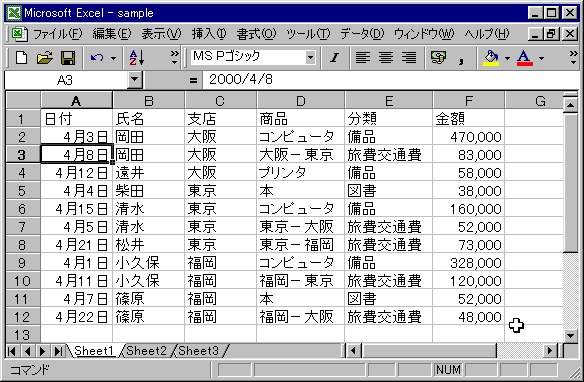Image resolution: width=584 pixels, height=382 pixels.
Task: Open a file with the Open folder icon
Action: [x=45, y=58]
